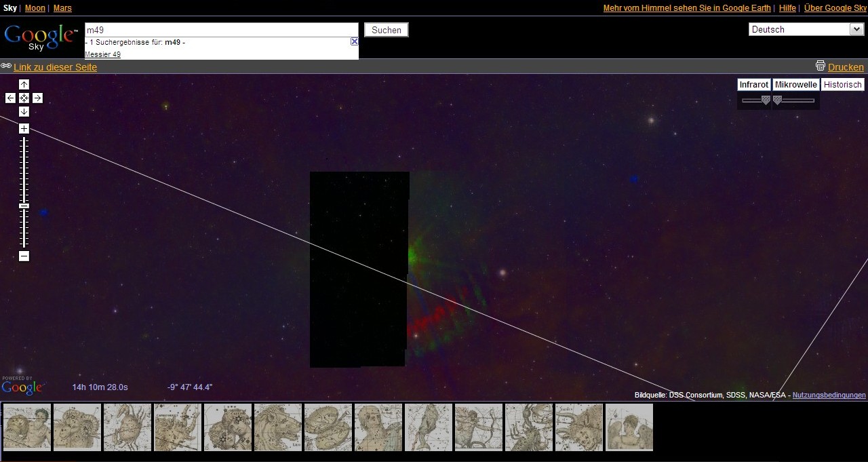This screenshot has width=868, height=462.
Task: Select the Scorpius scorpion thumbnail
Action: click(x=529, y=427)
